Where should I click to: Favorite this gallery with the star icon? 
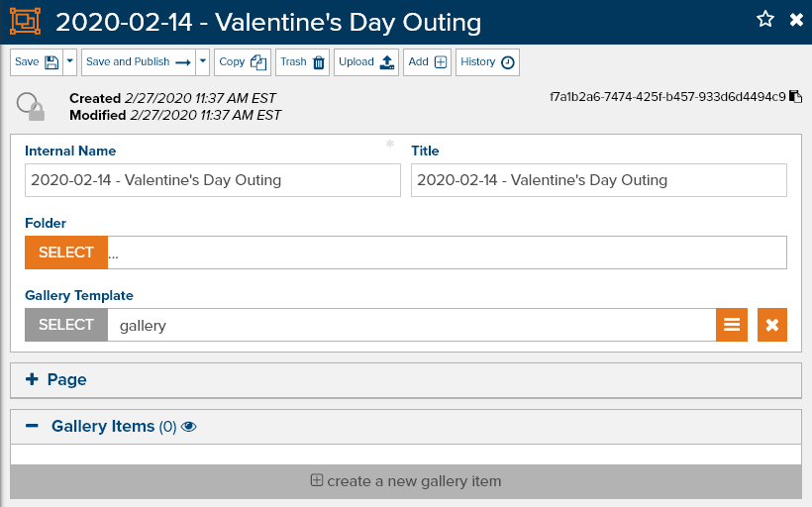pos(764,20)
